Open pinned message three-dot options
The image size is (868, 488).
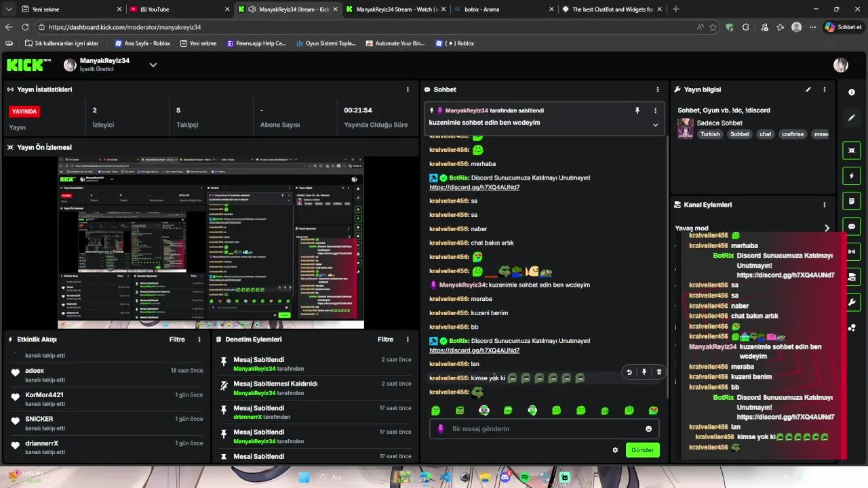click(655, 110)
